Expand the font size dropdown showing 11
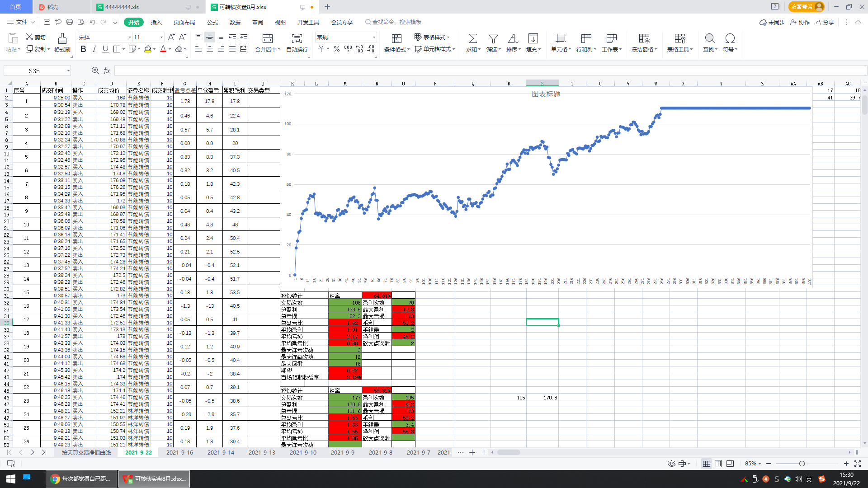The width and height of the screenshot is (868, 488). (161, 38)
